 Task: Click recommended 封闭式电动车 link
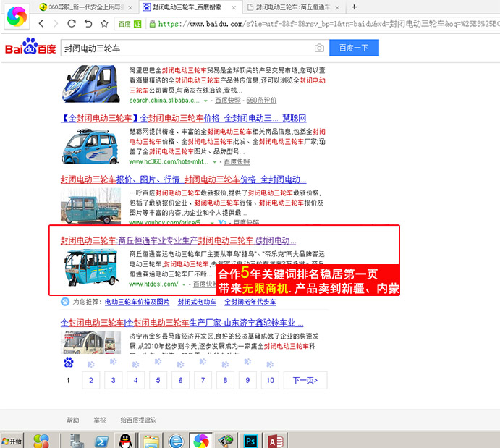point(197,302)
